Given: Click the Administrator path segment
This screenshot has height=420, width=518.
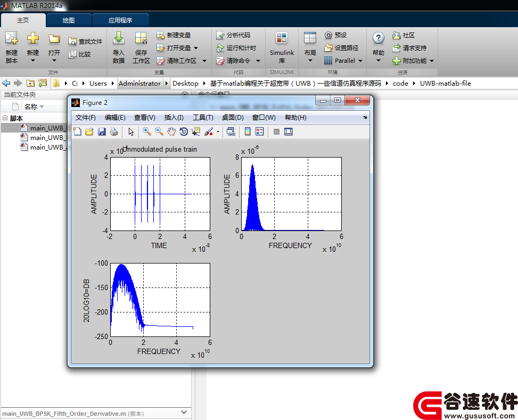Looking at the screenshot, I should pos(139,83).
